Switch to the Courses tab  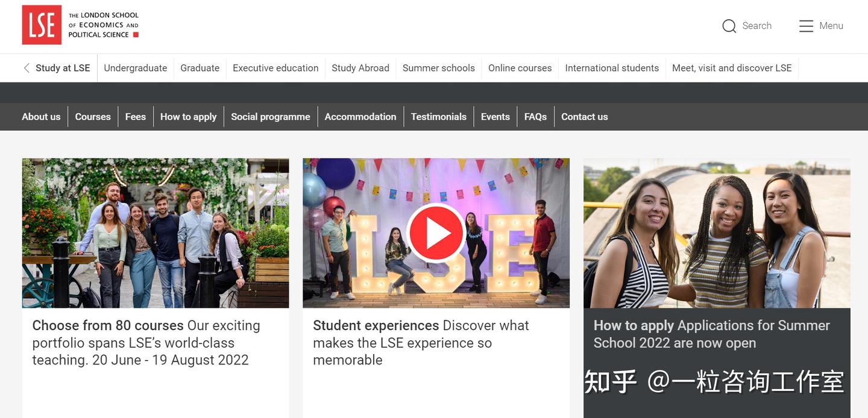click(x=93, y=117)
